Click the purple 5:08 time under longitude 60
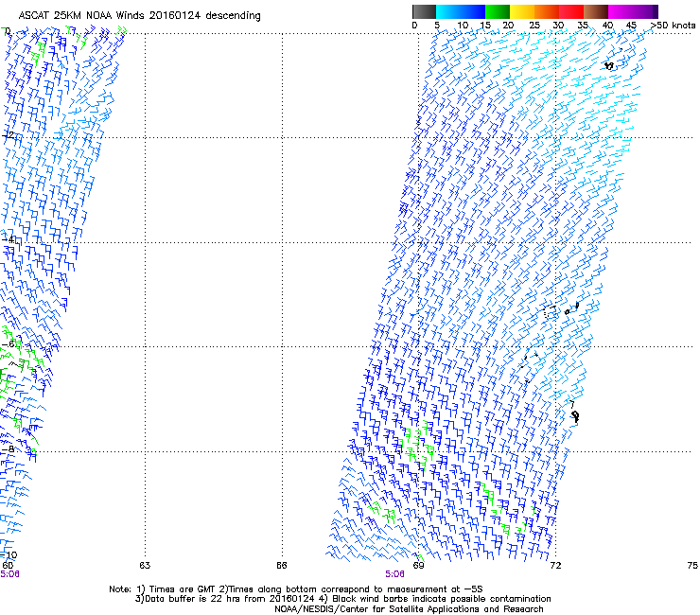Screen dimensions: 700x615 [x=9, y=574]
